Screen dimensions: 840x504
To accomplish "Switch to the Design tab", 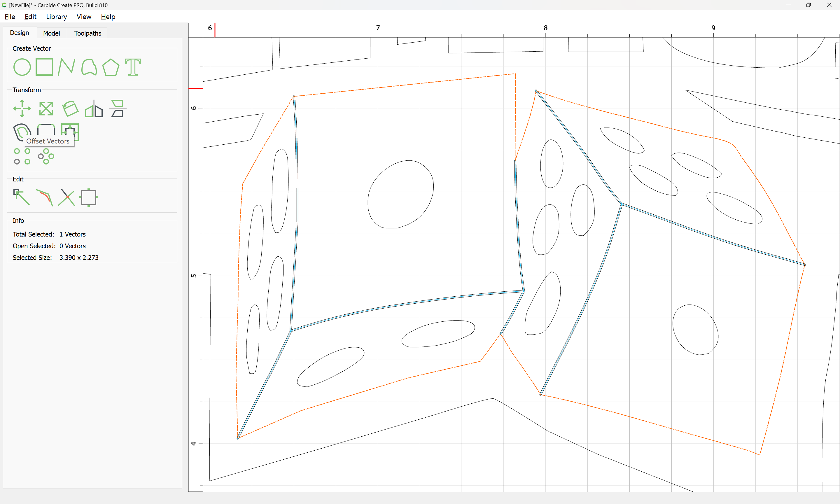I will [19, 33].
